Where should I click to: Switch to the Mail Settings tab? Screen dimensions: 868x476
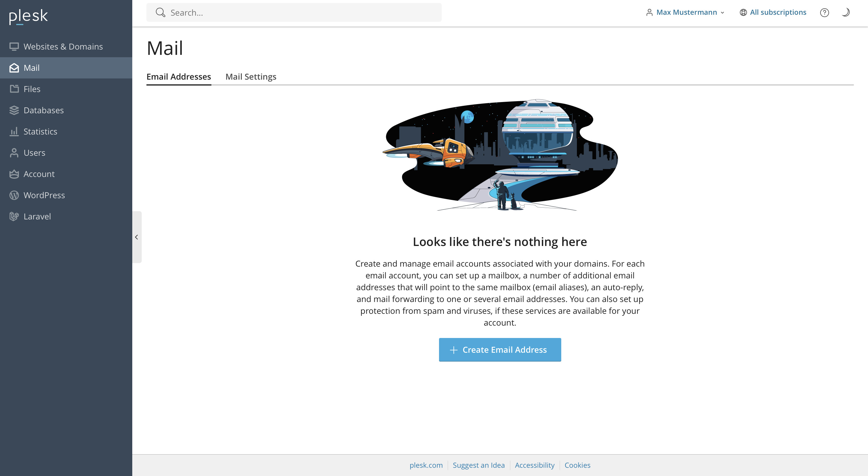[251, 76]
